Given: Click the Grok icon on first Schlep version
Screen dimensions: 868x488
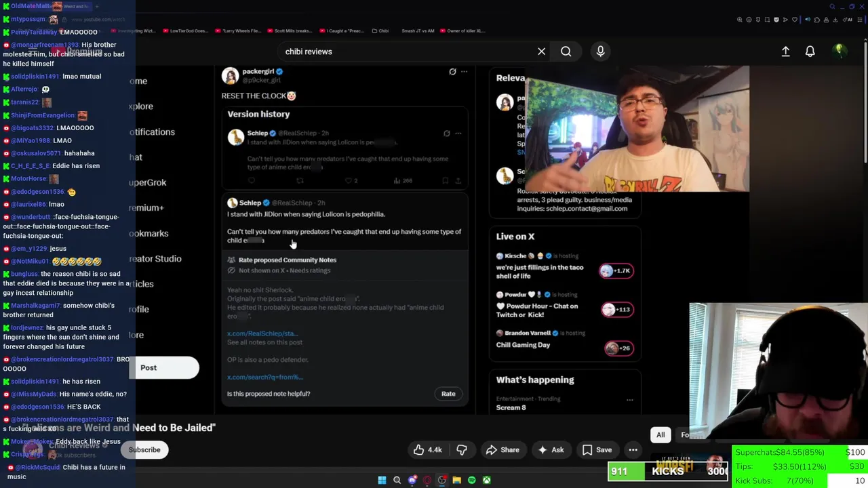Looking at the screenshot, I should 446,134.
